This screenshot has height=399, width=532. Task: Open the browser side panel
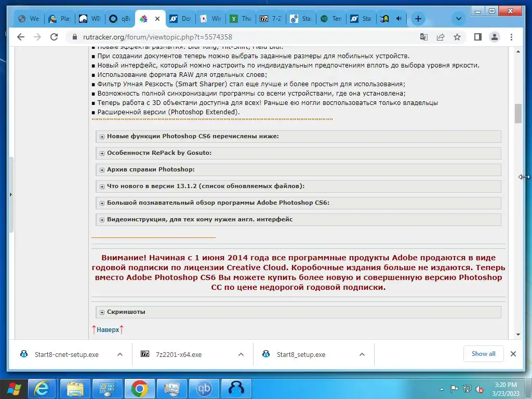pos(478,37)
